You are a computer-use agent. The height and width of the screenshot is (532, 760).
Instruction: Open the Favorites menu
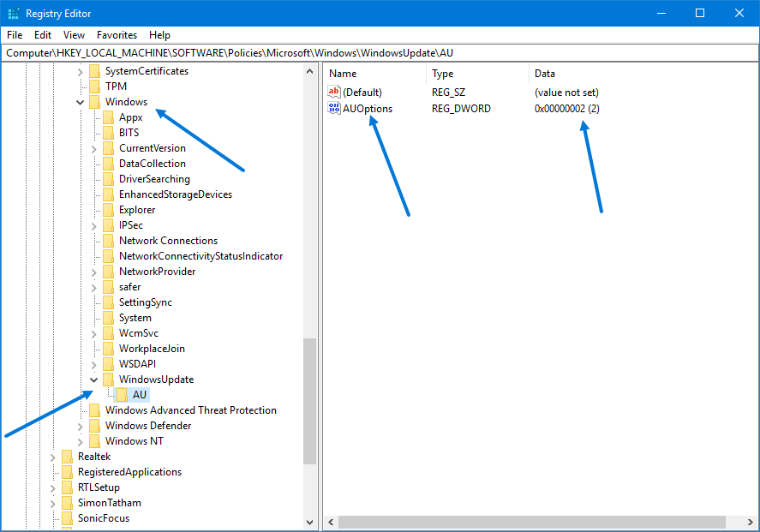(117, 35)
